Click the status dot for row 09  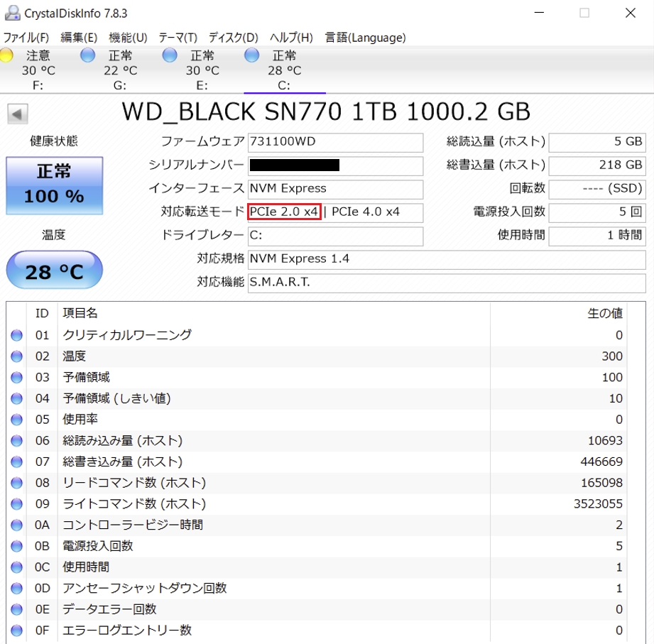click(16, 504)
